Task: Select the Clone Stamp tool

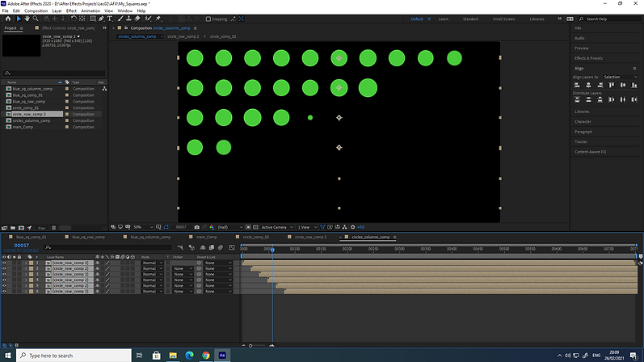Action: point(128,19)
